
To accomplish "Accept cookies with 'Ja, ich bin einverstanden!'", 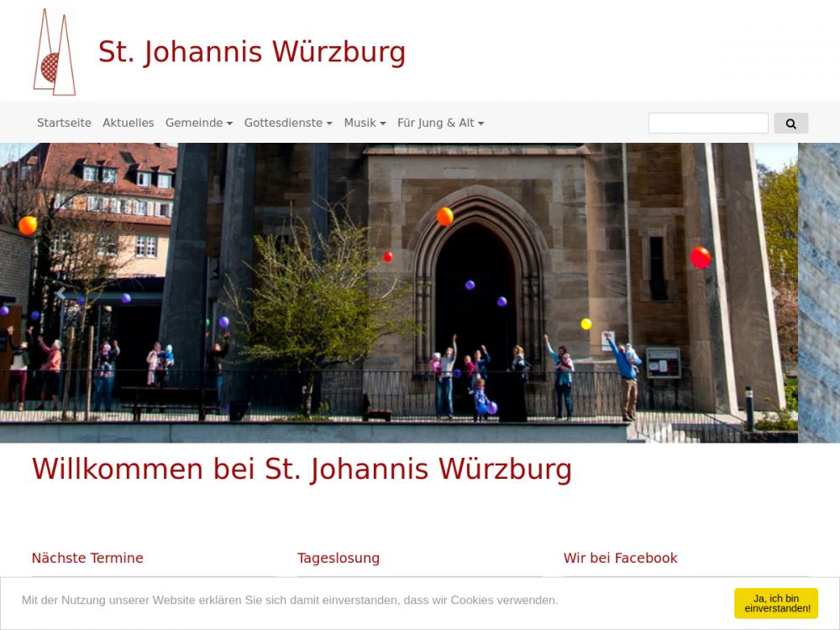I will (x=775, y=603).
